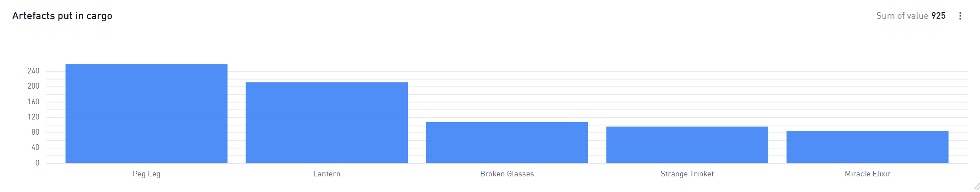
Task: Click the 120 y-axis tick label
Action: tap(33, 117)
